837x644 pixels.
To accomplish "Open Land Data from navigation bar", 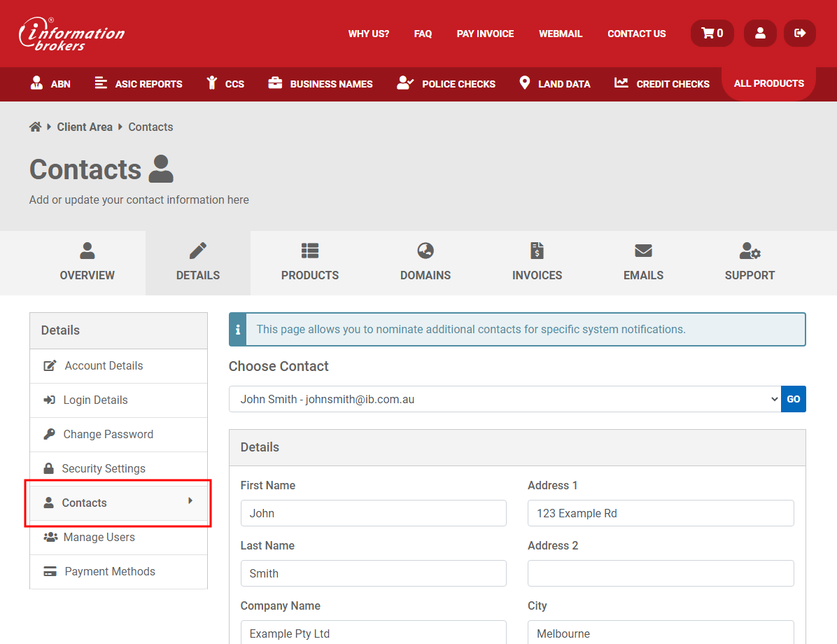I will 555,84.
